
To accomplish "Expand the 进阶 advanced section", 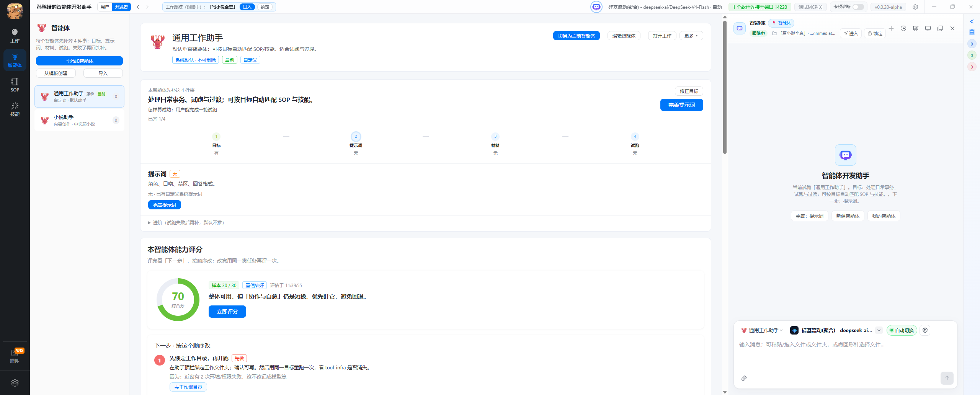I will click(186, 223).
